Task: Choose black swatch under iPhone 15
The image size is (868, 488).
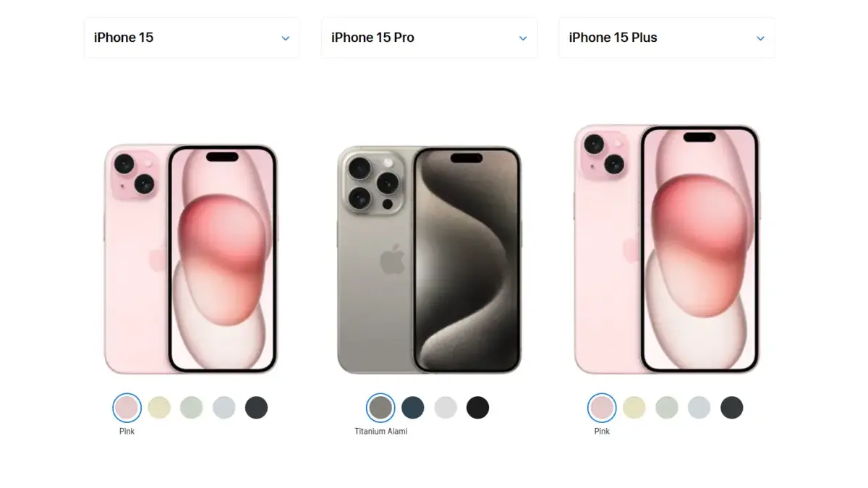Action: pos(256,408)
